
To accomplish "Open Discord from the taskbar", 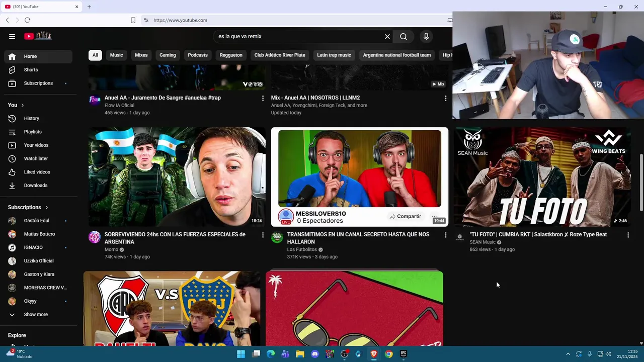I will [315, 354].
